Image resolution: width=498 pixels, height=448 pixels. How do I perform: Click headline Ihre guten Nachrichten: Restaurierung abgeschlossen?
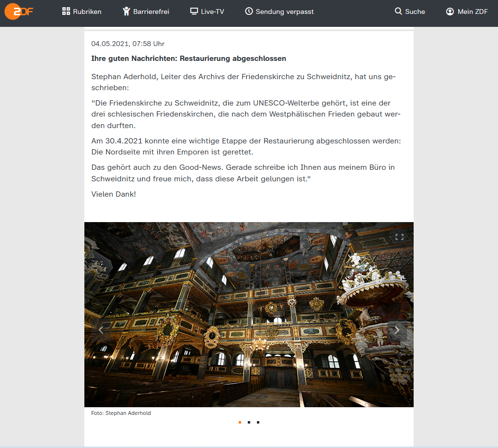(x=189, y=59)
